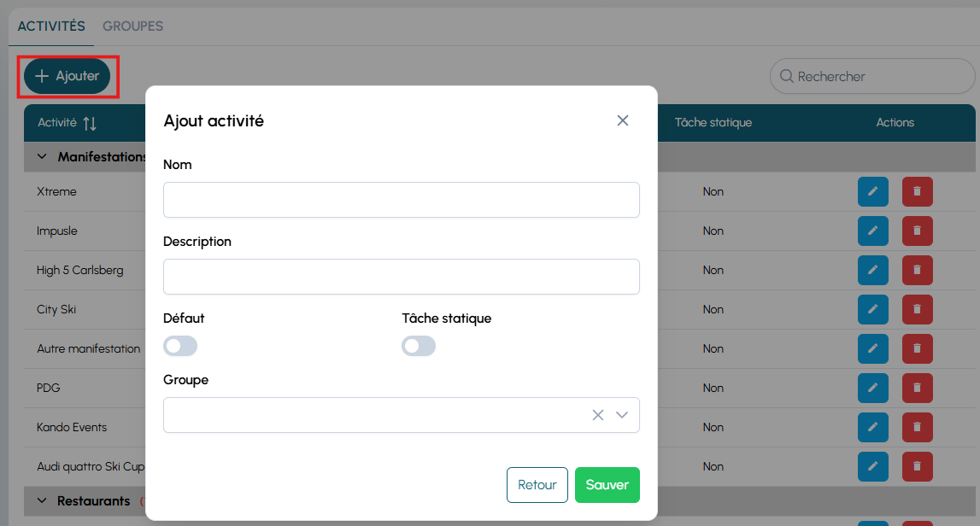Screen dimensions: 980x526
Task: Delete the PDG activity using trash icon
Action: (917, 389)
